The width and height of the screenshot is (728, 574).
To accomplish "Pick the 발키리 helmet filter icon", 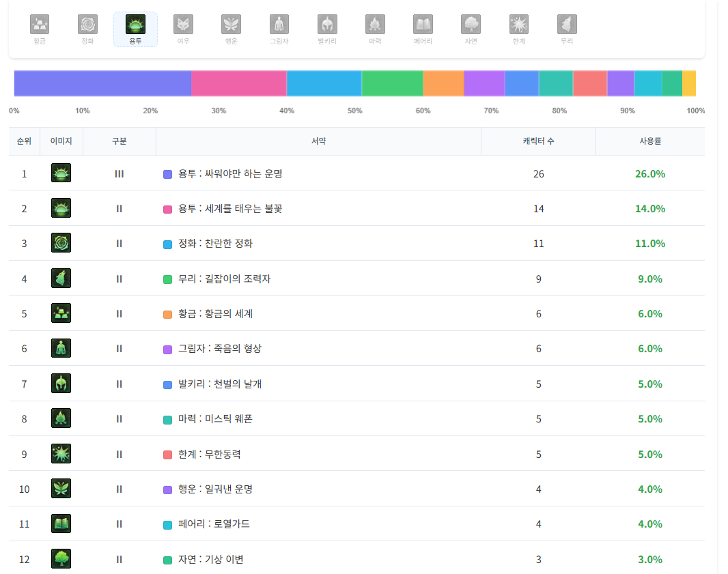I will pyautogui.click(x=327, y=25).
